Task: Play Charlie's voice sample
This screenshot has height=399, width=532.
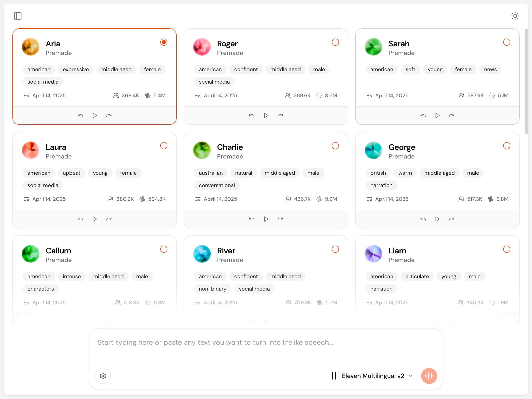Action: click(x=266, y=219)
